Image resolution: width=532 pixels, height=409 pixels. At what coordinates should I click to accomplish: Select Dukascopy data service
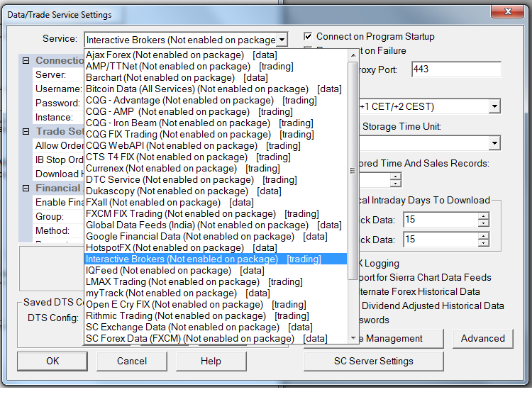click(x=216, y=191)
